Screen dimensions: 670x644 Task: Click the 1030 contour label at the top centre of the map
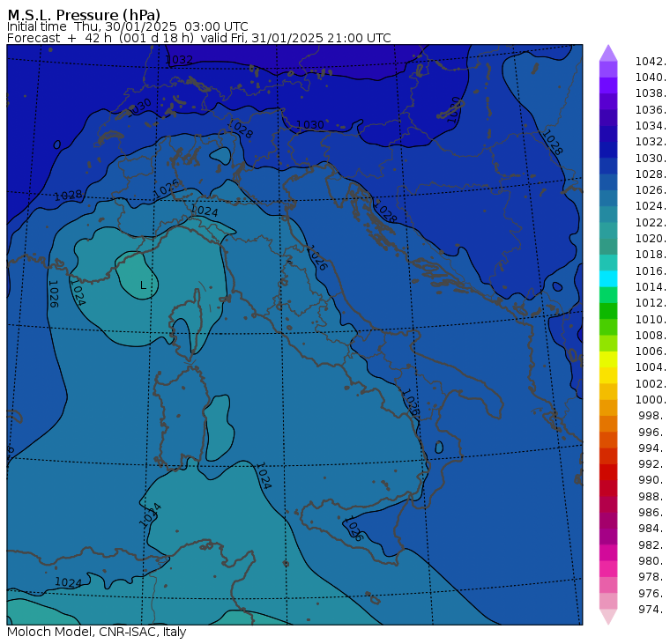point(309,125)
